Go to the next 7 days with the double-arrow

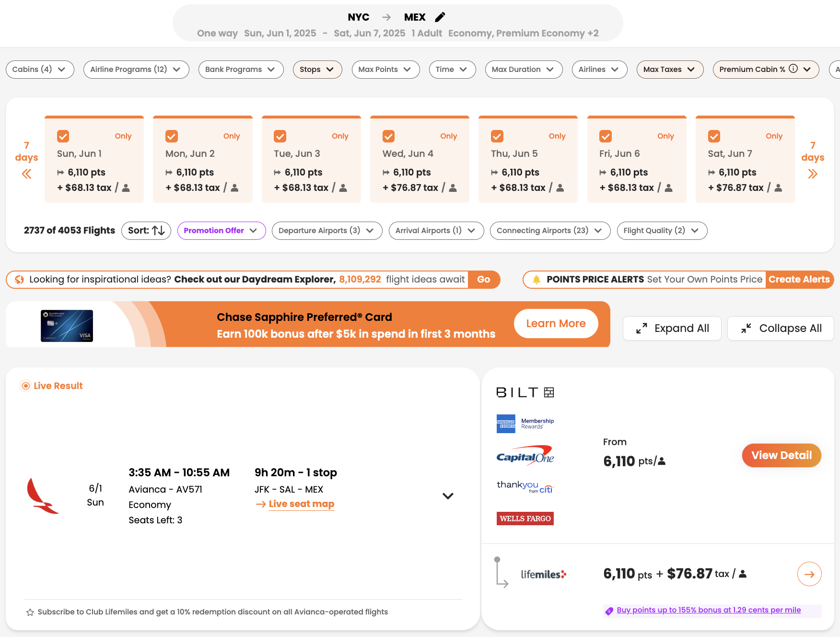click(x=812, y=174)
